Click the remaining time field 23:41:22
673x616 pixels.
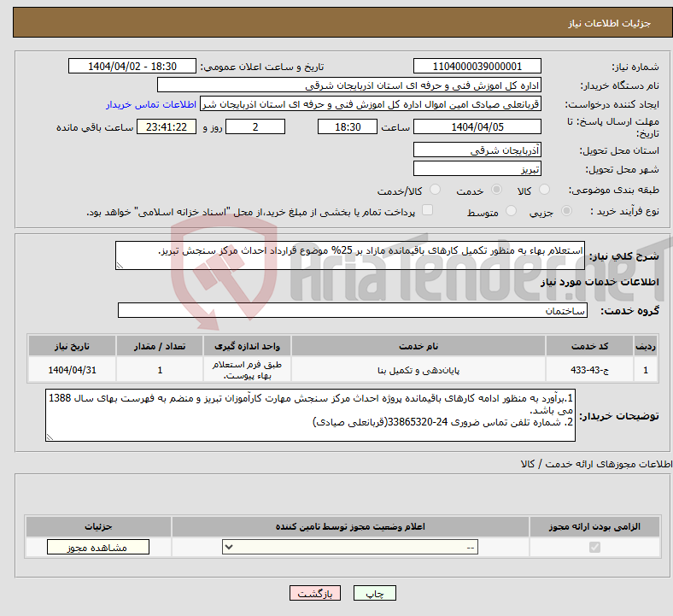[x=167, y=126]
